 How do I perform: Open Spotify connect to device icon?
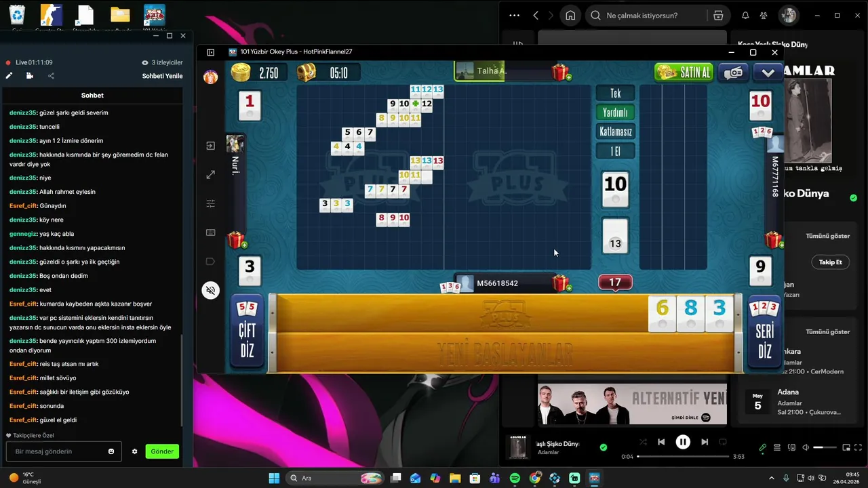pyautogui.click(x=791, y=447)
